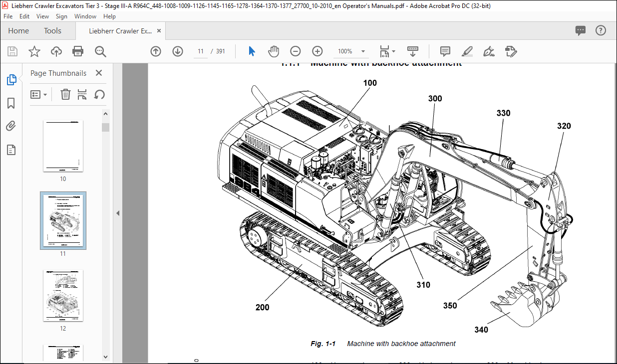
Task: Go to the next page
Action: tap(178, 51)
